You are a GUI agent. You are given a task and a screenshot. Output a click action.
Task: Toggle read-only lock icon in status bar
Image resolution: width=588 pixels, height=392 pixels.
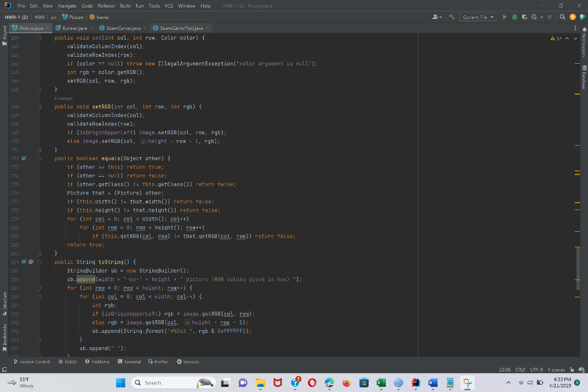(x=571, y=370)
